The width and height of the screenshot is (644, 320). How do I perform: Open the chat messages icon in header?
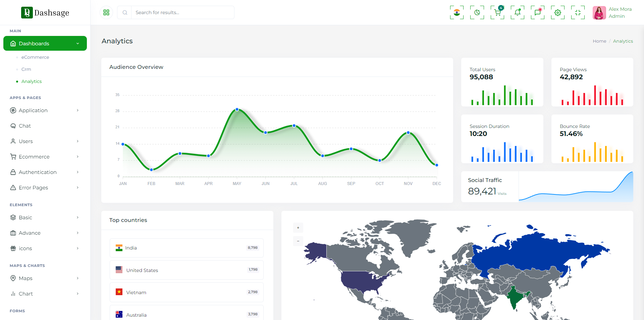[x=537, y=13]
